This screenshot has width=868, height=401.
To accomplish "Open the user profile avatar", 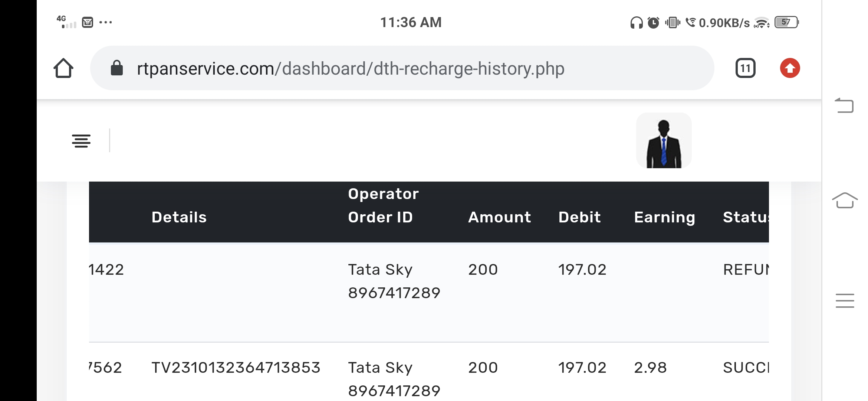I will point(664,141).
